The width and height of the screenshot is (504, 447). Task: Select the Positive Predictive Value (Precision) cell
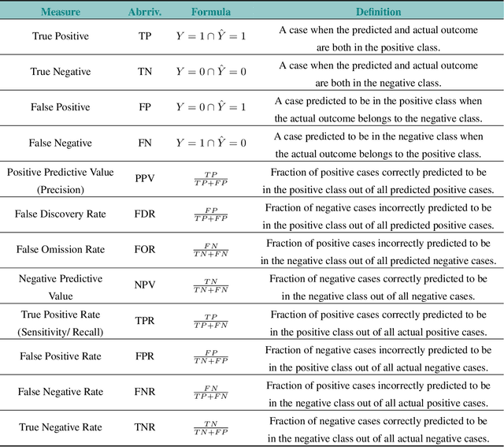pos(61,178)
